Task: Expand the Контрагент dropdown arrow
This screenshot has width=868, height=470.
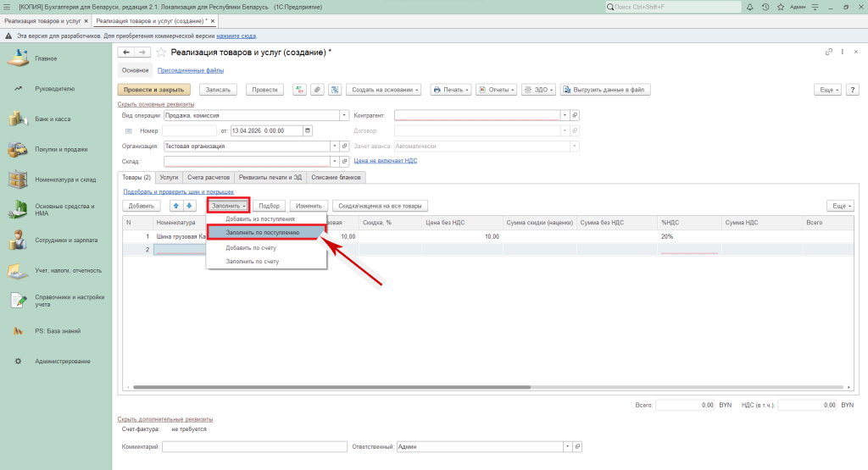Action: coord(564,115)
